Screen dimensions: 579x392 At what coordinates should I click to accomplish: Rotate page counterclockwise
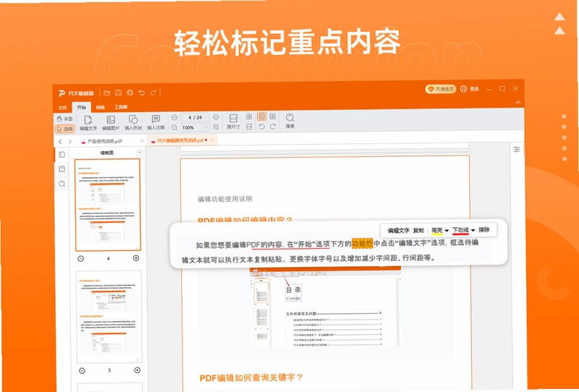pos(261,127)
